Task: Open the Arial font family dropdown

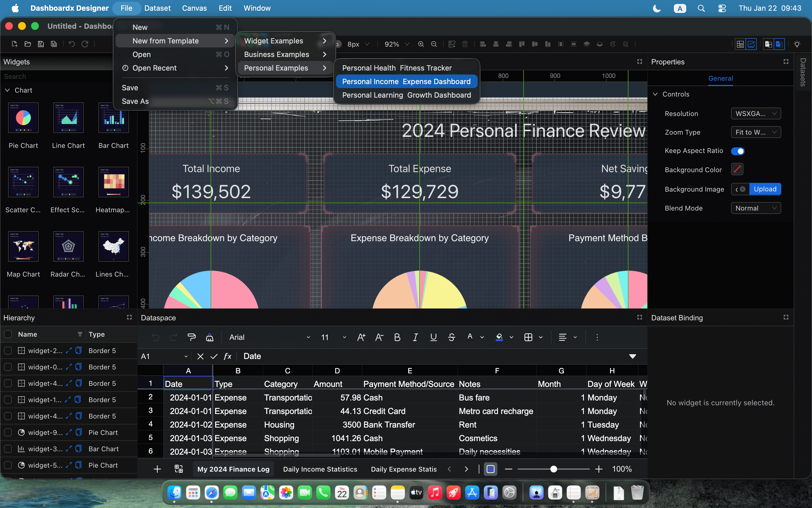Action: click(270, 337)
